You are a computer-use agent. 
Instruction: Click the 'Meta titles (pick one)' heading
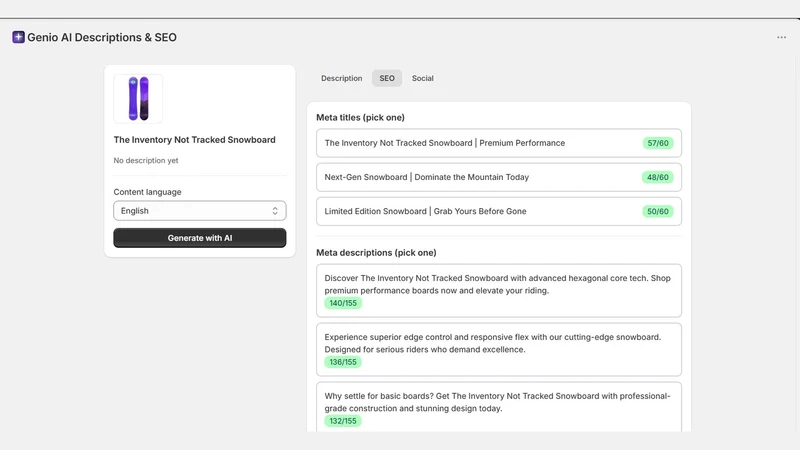[360, 117]
